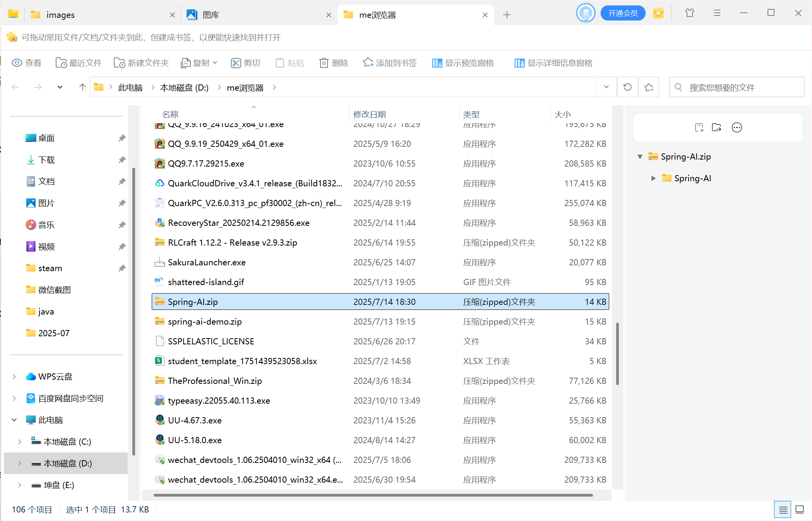Viewport: 812px width, 521px height.
Task: Click the more options ellipsis in preview pane
Action: [x=737, y=127]
